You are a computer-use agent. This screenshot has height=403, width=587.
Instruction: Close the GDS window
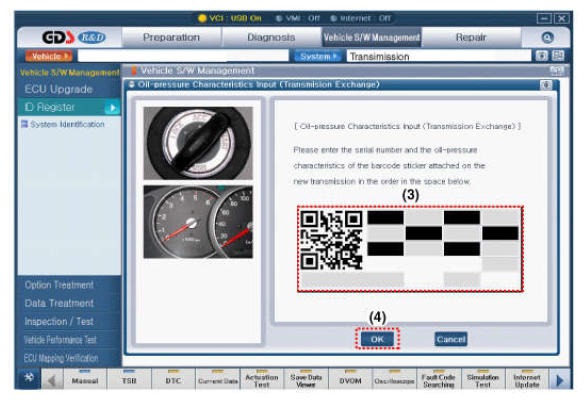(x=562, y=18)
